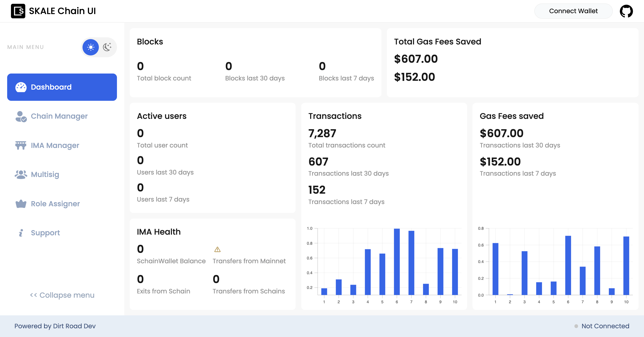Click the Total Gas Fees Saved heading
Viewport: 644px width, 337px height.
(x=438, y=42)
